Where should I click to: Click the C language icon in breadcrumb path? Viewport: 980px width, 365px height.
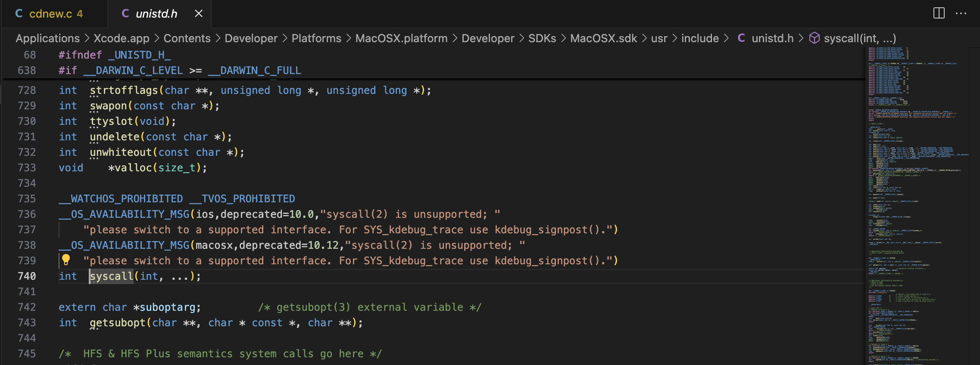point(741,38)
